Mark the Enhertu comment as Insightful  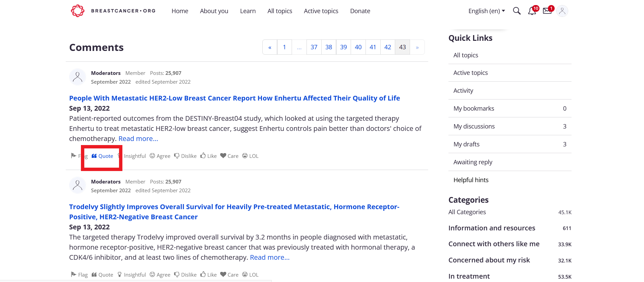[132, 156]
